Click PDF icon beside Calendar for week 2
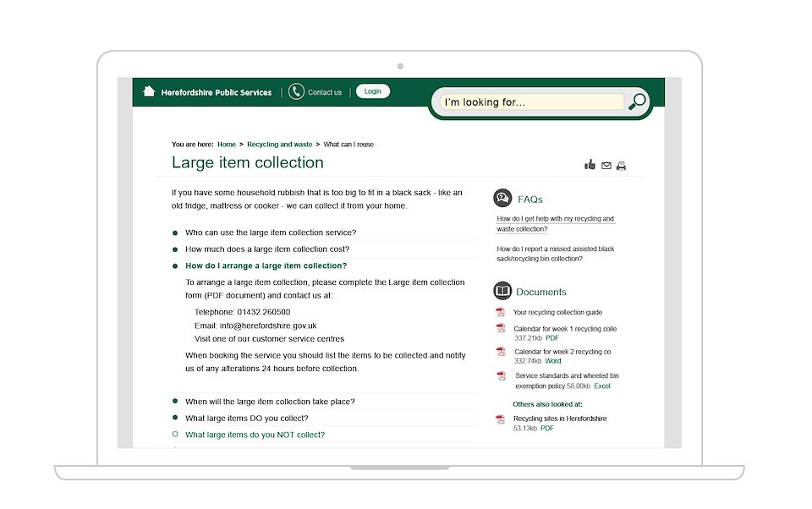 pyautogui.click(x=501, y=351)
